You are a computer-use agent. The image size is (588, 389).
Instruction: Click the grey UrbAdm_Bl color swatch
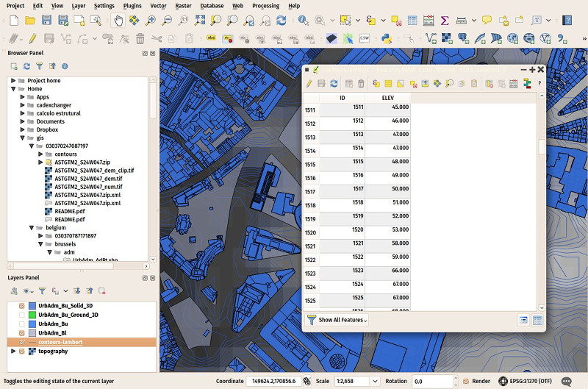(32, 332)
